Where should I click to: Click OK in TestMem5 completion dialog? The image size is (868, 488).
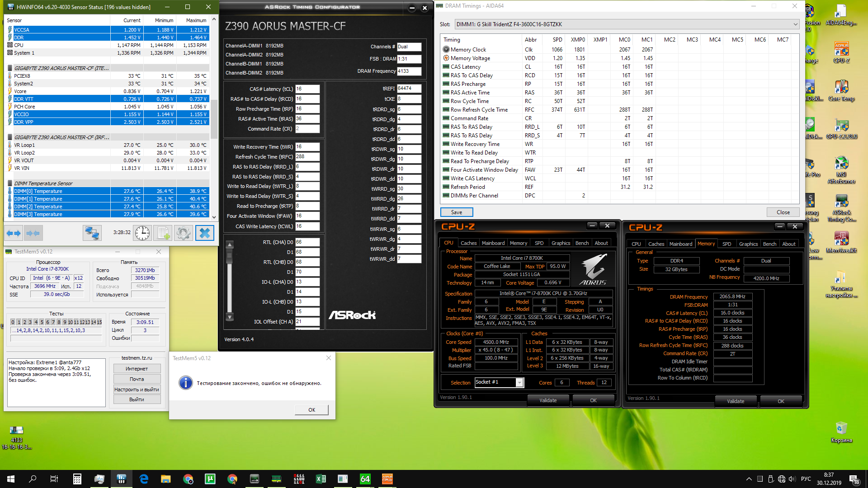[311, 410]
